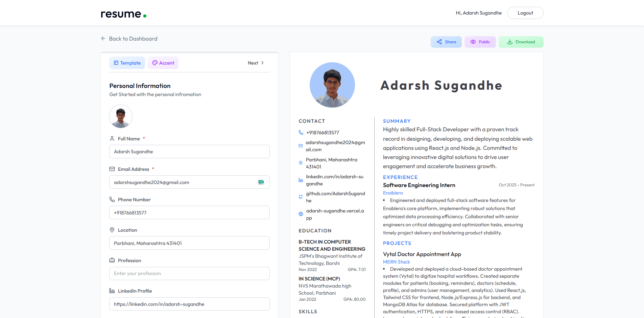Click the location pin icon beside Parbhani address

coord(301,163)
